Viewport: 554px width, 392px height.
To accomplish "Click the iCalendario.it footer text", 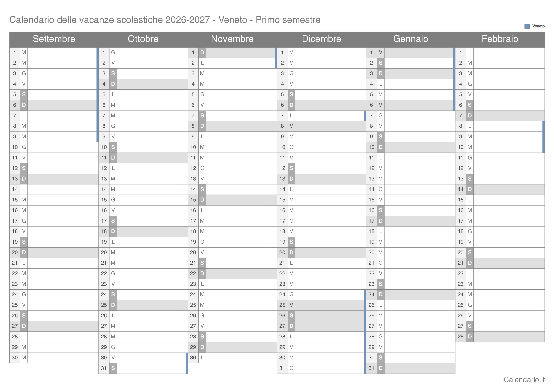I will 523,380.
